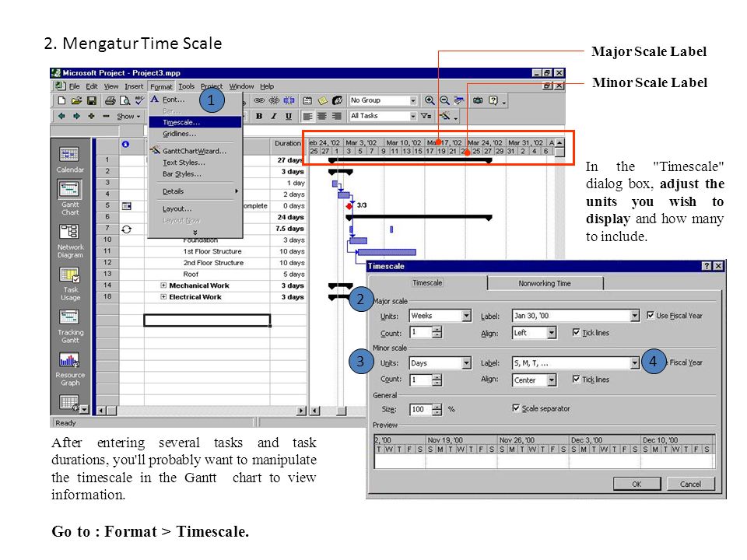Click the Align Right icon
Screen dimensions: 747x560
coord(337,116)
